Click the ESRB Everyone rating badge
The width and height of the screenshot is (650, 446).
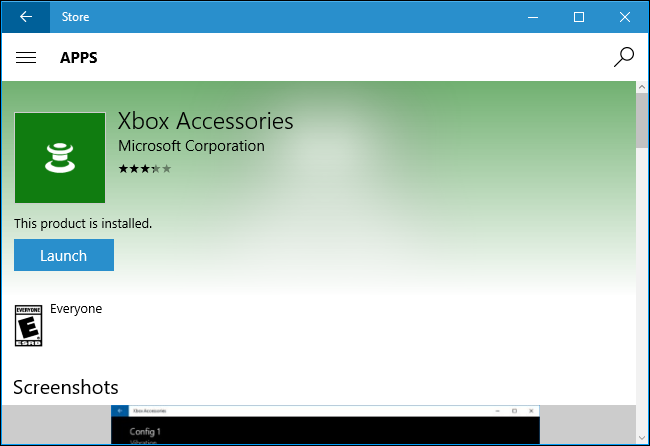pos(28,325)
